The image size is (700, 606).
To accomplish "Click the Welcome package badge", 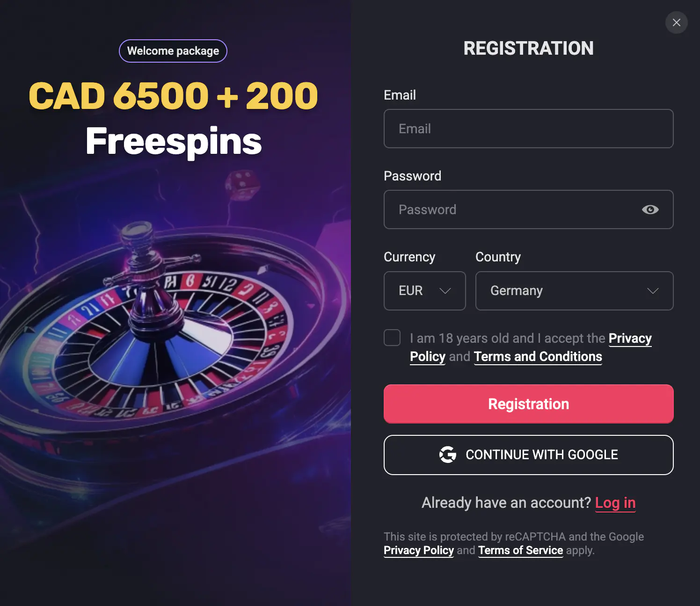I will pyautogui.click(x=173, y=51).
